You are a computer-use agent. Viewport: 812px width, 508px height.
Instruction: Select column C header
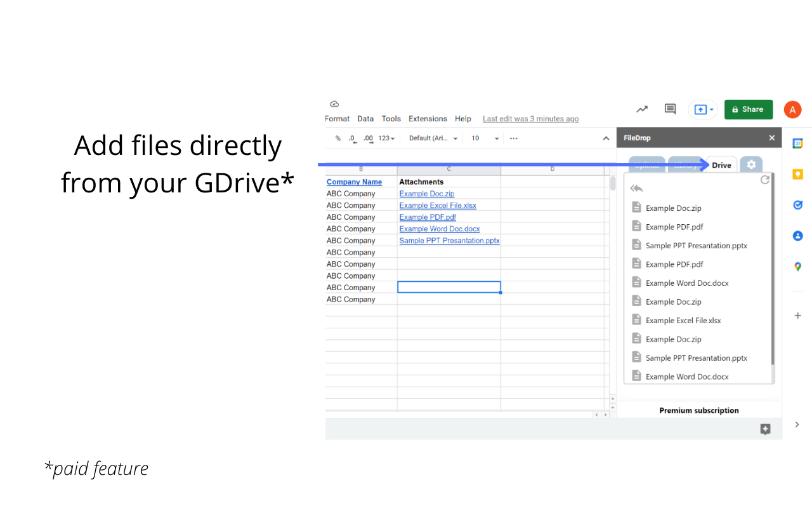pyautogui.click(x=449, y=169)
